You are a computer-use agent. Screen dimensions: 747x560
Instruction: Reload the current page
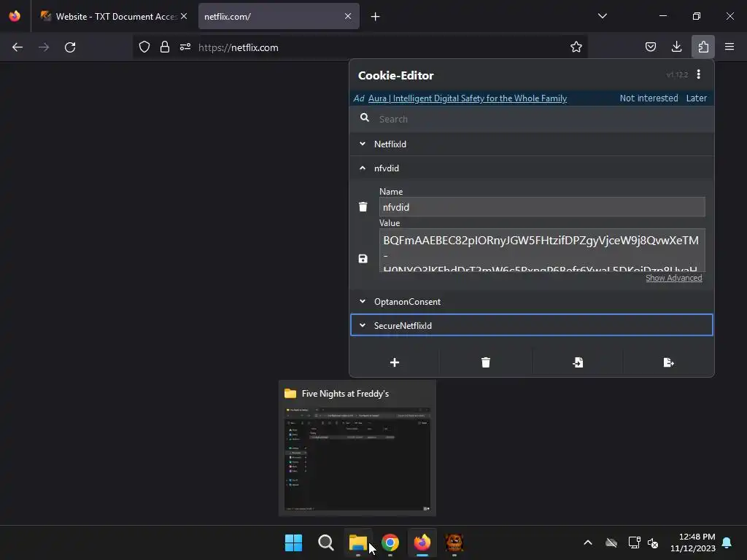pos(70,47)
